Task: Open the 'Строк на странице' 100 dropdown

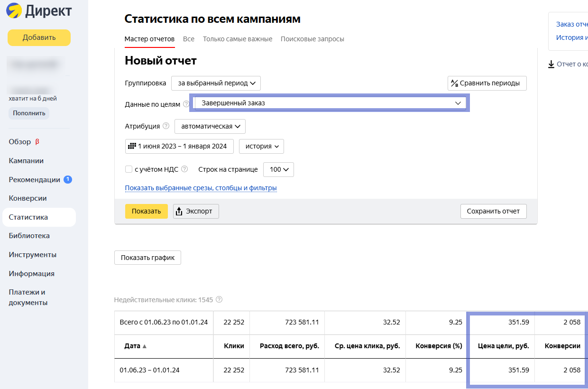Action: coord(278,169)
